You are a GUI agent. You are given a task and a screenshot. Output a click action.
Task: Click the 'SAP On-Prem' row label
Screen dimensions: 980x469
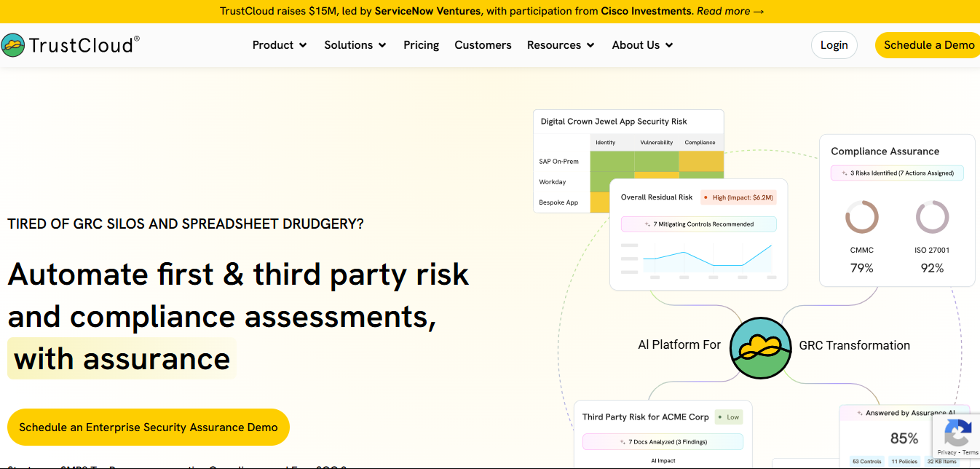[x=559, y=162]
